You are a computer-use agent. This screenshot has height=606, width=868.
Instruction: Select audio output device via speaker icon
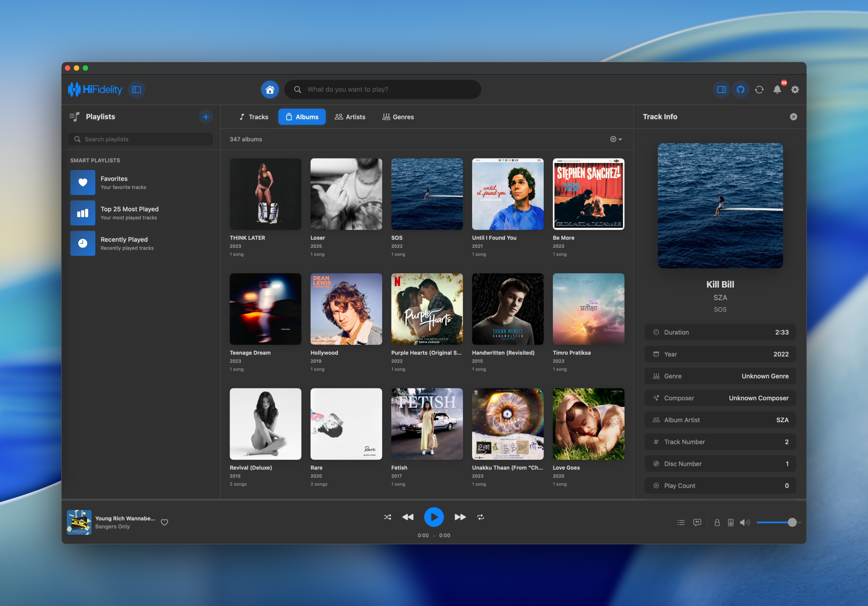730,522
